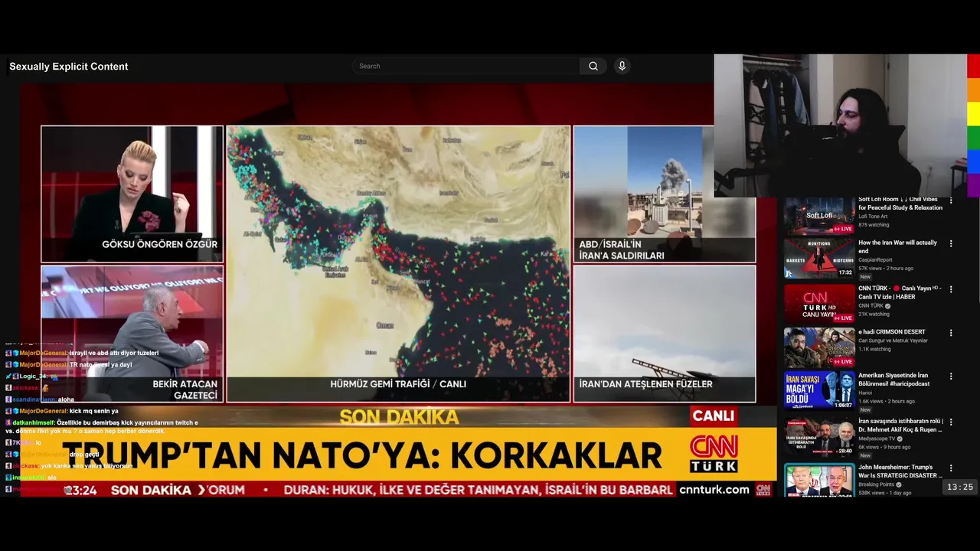Click the İran'dan Ateşlenen Füzeler video panel

click(665, 334)
